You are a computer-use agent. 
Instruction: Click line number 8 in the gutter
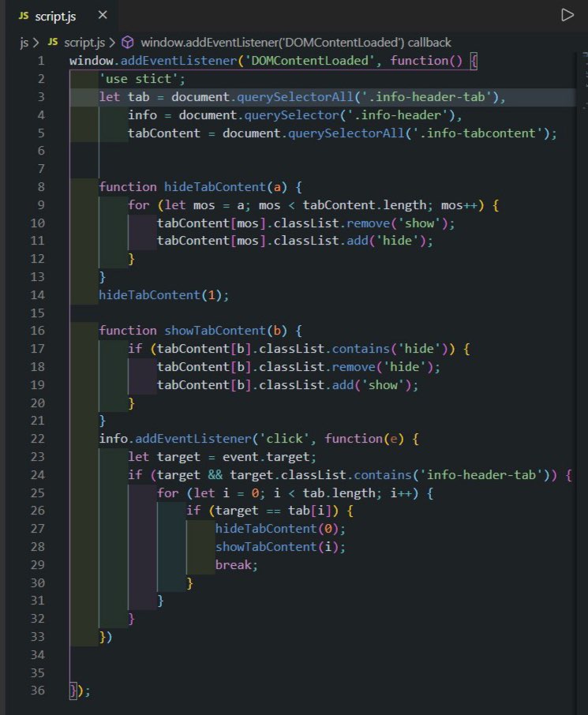click(41, 187)
